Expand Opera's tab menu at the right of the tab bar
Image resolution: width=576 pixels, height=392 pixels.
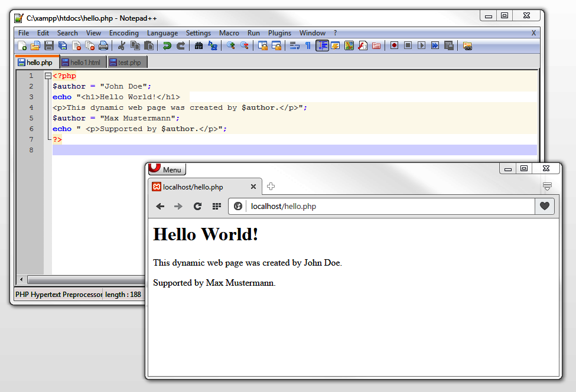click(547, 187)
